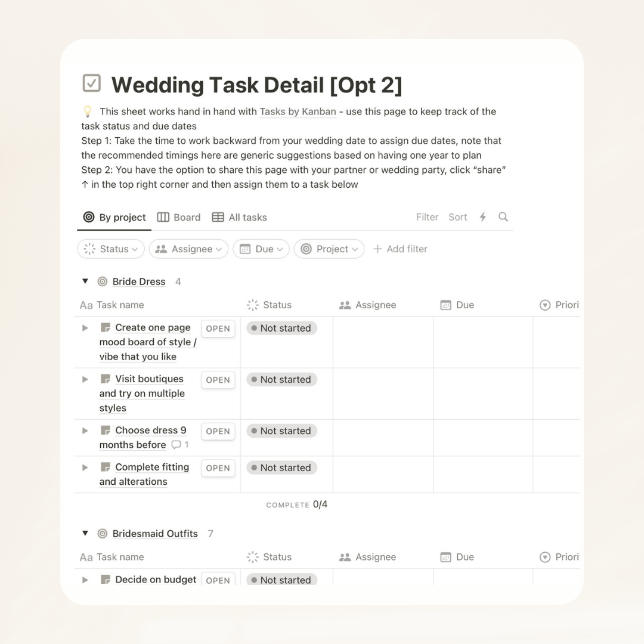Image resolution: width=644 pixels, height=644 pixels.
Task: Click Bridesmaid Outfits project target icon
Action: (x=103, y=534)
